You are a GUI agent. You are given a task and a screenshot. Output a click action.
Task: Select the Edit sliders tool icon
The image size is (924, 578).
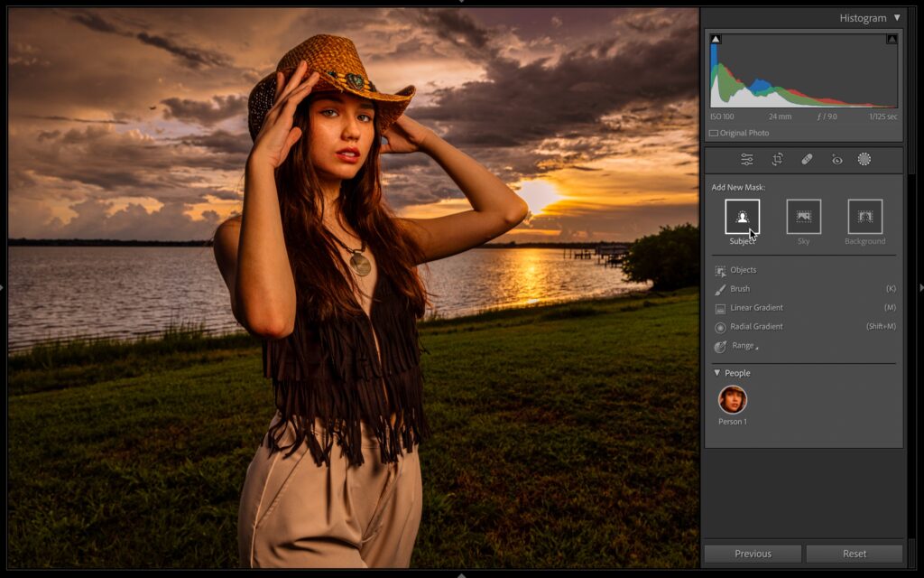pos(747,160)
